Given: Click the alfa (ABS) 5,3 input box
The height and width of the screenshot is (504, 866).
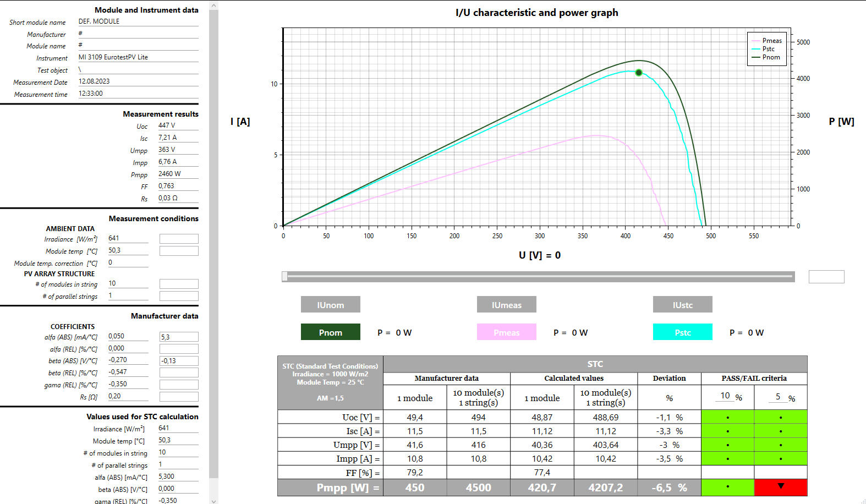Looking at the screenshot, I should pos(179,337).
